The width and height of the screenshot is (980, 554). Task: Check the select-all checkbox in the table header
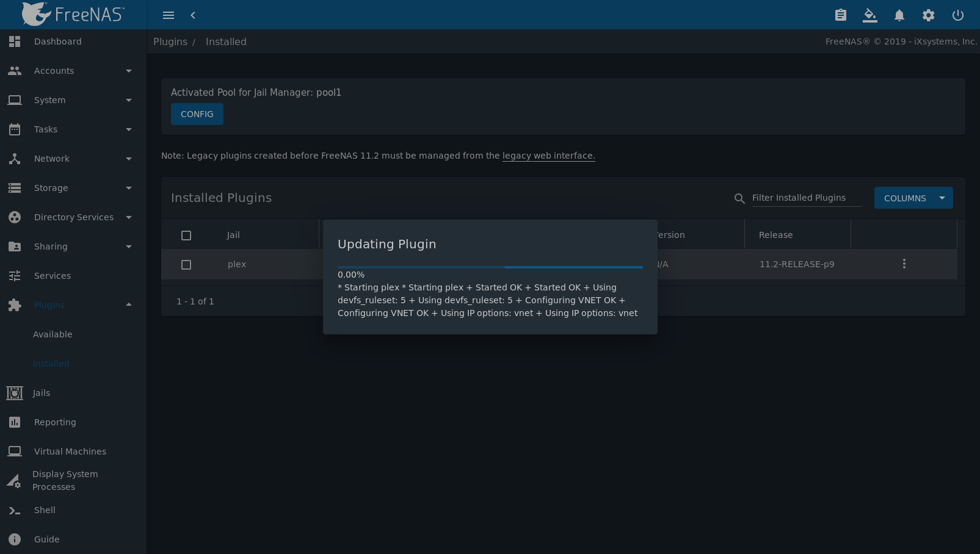[186, 235]
